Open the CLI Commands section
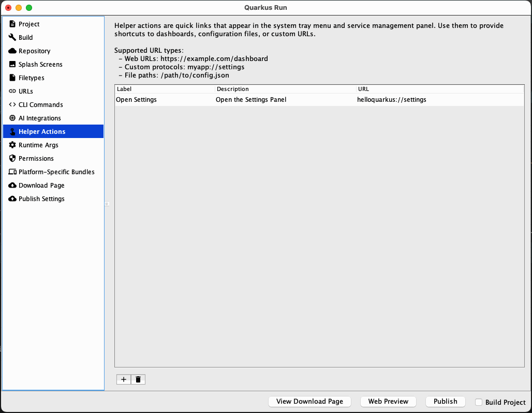The width and height of the screenshot is (532, 413). [41, 104]
